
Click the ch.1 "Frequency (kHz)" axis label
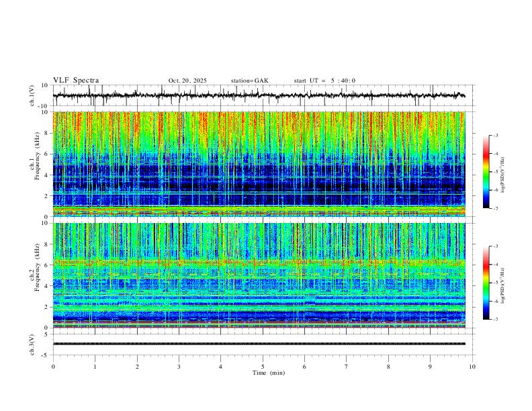point(37,156)
